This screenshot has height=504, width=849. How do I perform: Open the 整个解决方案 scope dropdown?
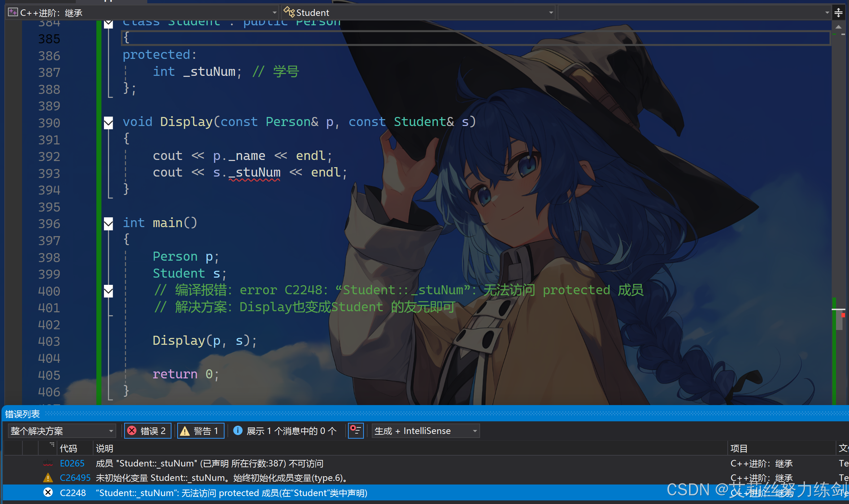(61, 431)
